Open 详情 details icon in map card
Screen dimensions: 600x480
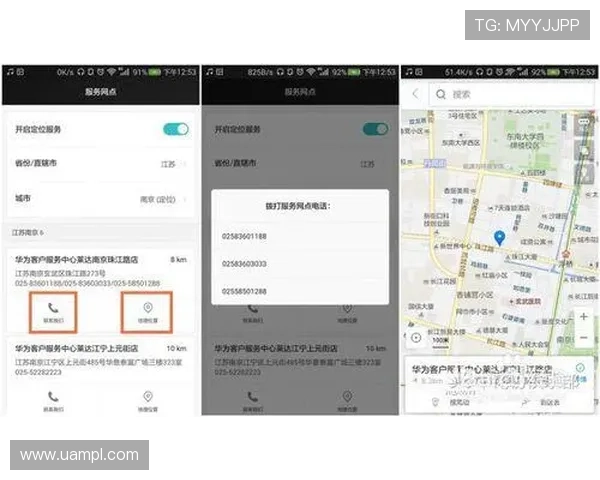click(580, 372)
